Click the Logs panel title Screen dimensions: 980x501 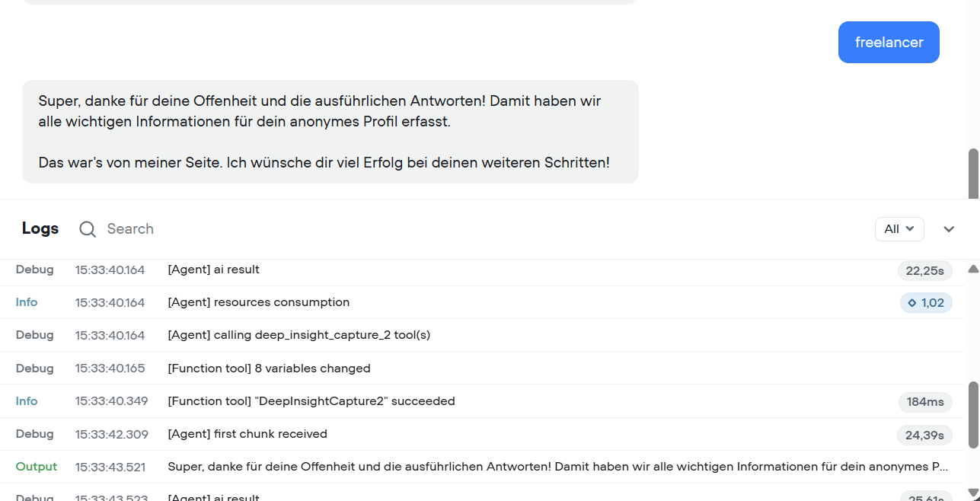(40, 229)
